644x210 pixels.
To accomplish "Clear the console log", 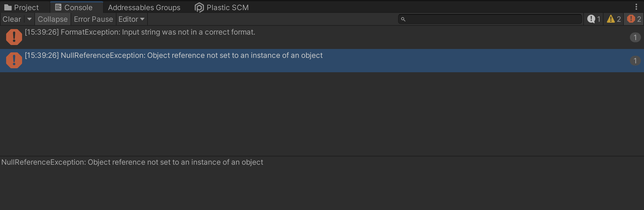I will [12, 19].
